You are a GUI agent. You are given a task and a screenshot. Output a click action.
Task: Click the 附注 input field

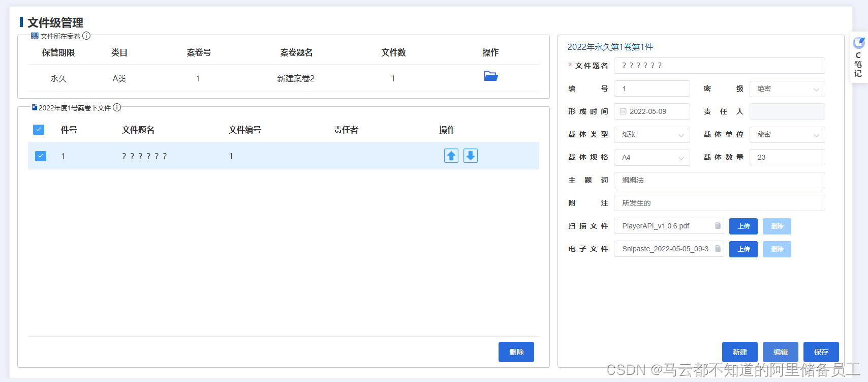pyautogui.click(x=720, y=203)
